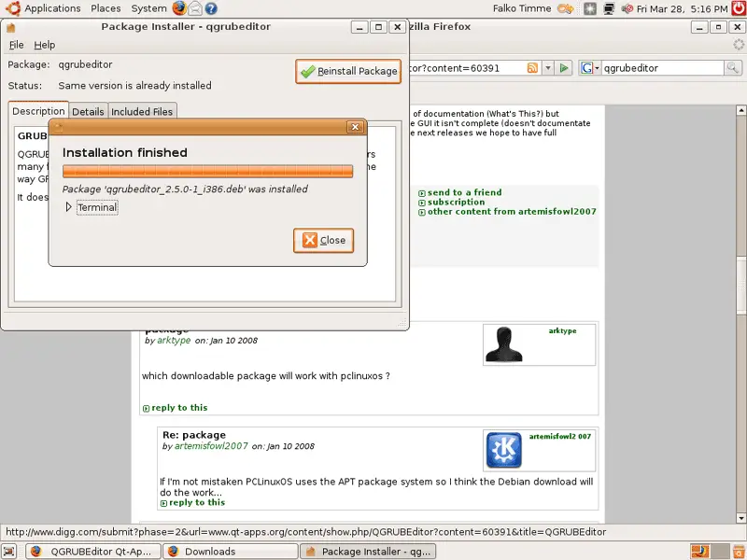The width and height of the screenshot is (747, 560).
Task: Open artemisfowl2007 author link in the comment byline
Action: (x=211, y=446)
